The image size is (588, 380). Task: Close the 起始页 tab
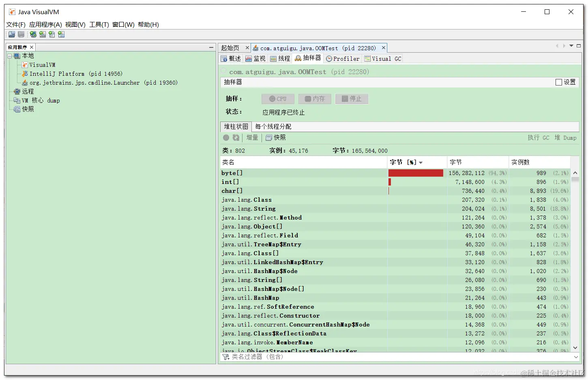247,48
